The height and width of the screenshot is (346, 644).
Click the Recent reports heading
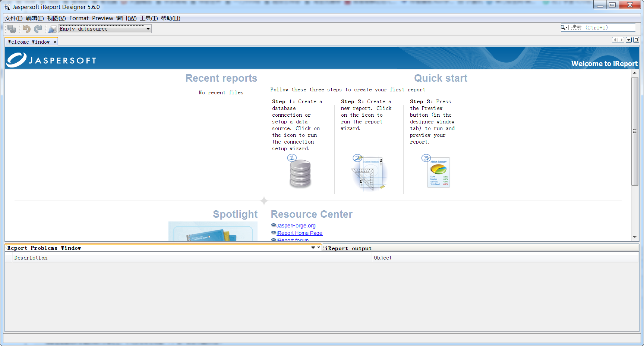tap(221, 78)
